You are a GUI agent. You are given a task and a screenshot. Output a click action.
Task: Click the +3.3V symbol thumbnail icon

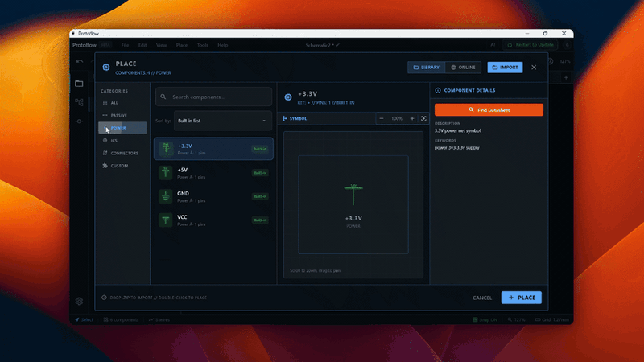[166, 149]
